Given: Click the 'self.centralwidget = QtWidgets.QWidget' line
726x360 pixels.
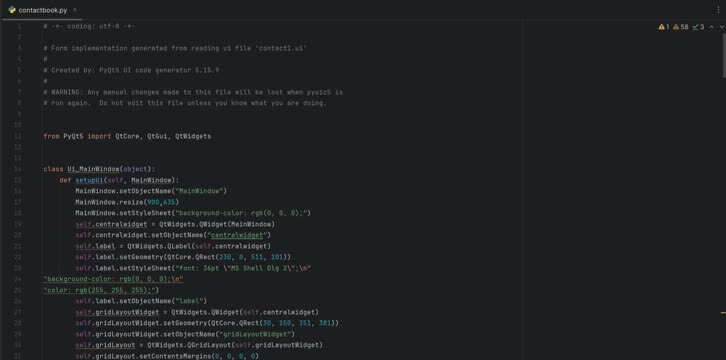Looking at the screenshot, I should (175, 224).
